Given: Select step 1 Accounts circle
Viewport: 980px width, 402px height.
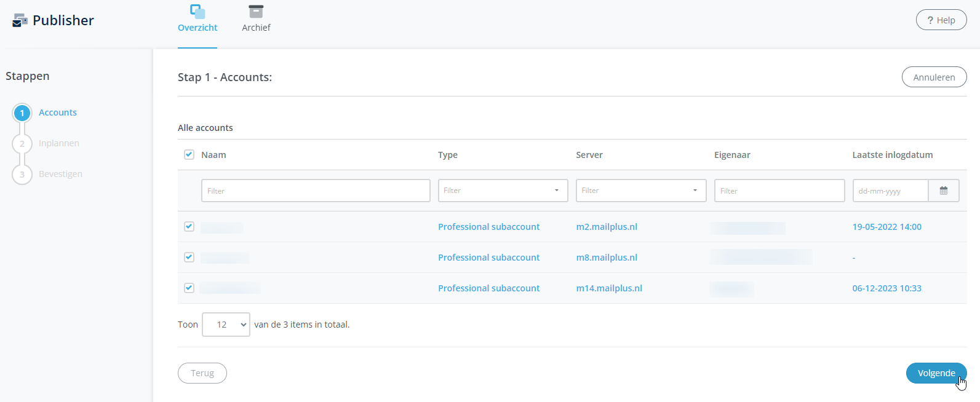Looking at the screenshot, I should click(22, 113).
